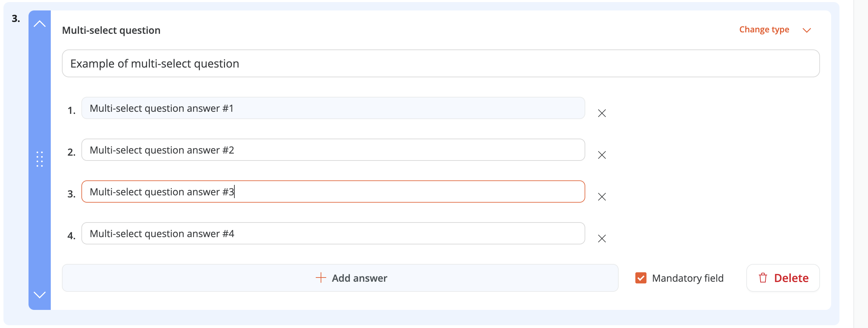Click the dotted drag handle on blue bar
The image size is (868, 328).
click(x=40, y=159)
